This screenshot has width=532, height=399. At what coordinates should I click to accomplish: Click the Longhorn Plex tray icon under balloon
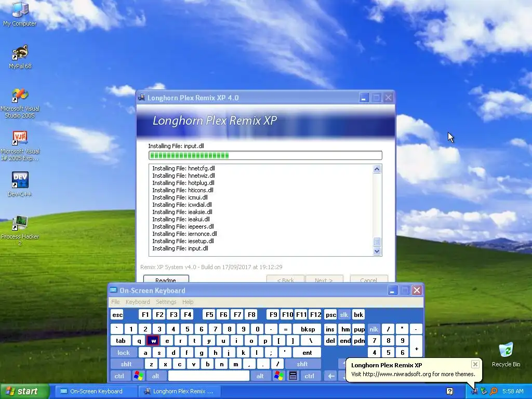474,391
